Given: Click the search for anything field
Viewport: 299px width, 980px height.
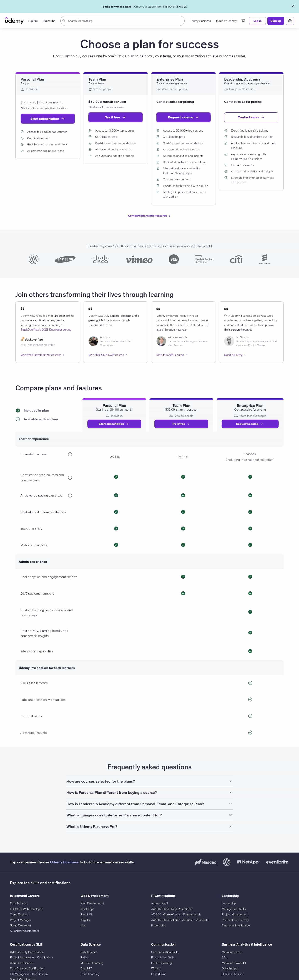Looking at the screenshot, I should [124, 21].
